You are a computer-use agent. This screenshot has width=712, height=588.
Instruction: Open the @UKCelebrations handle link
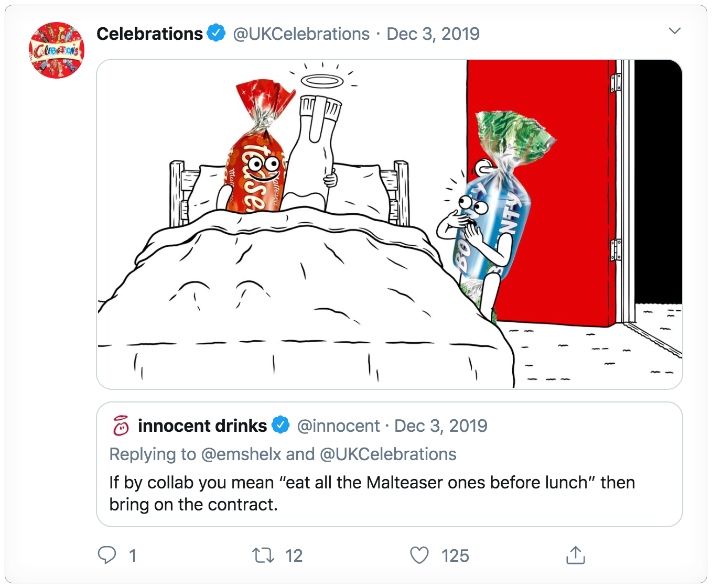pos(301,34)
